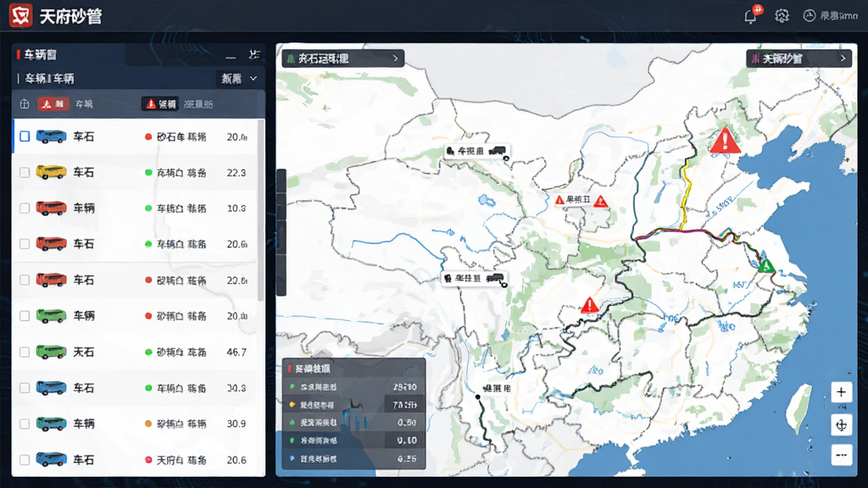This screenshot has width=868, height=488.
Task: Click the user avatar icon in header
Action: [x=810, y=15]
